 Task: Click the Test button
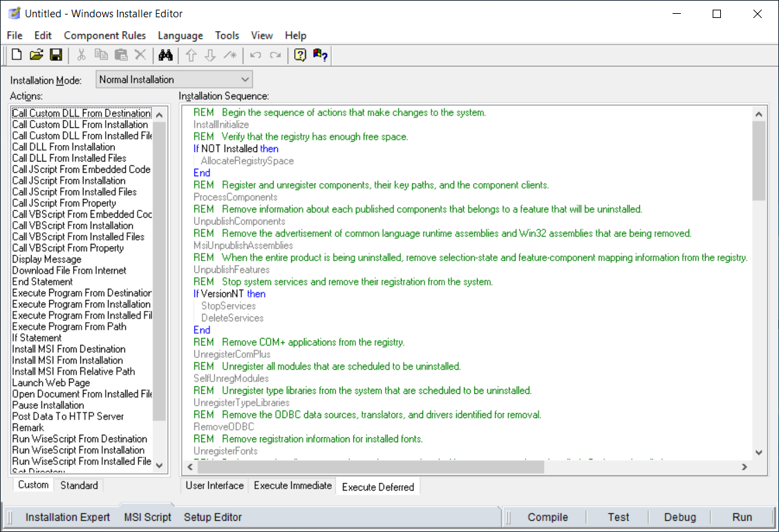619,517
